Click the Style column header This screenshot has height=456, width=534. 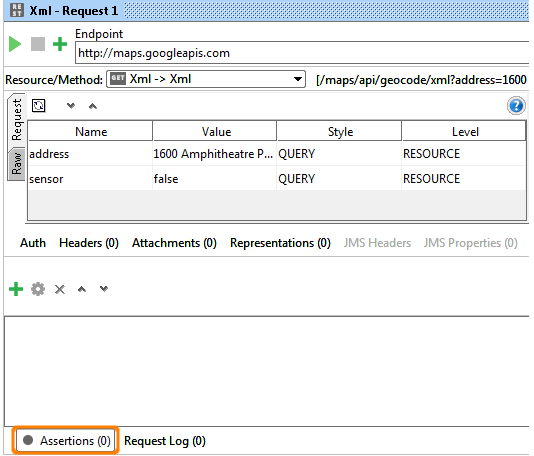340,131
